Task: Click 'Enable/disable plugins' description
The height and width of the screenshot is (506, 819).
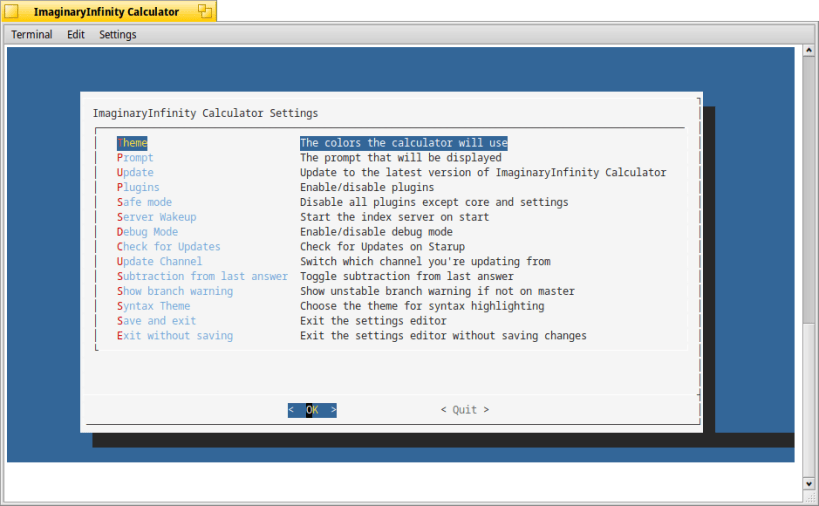Action: pyautogui.click(x=367, y=187)
